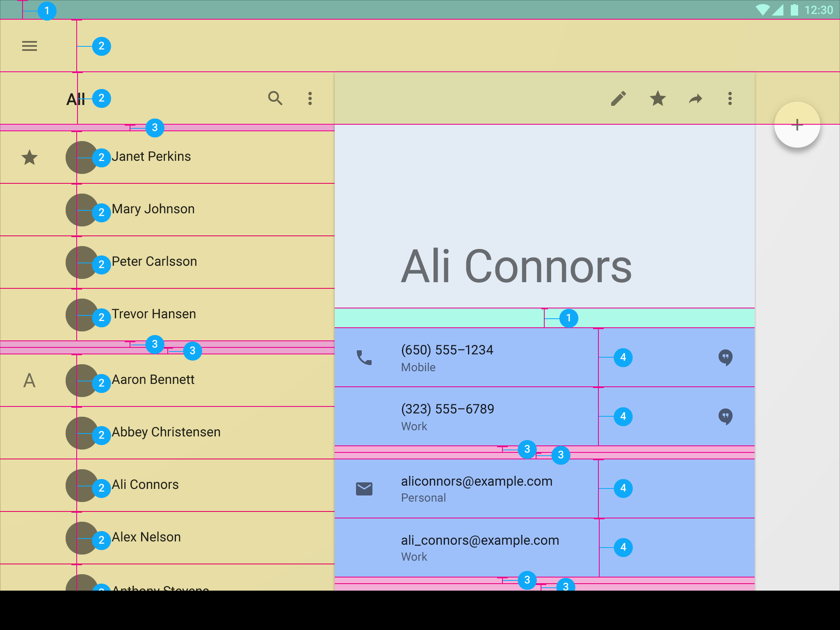Click the All contacts title

(76, 99)
